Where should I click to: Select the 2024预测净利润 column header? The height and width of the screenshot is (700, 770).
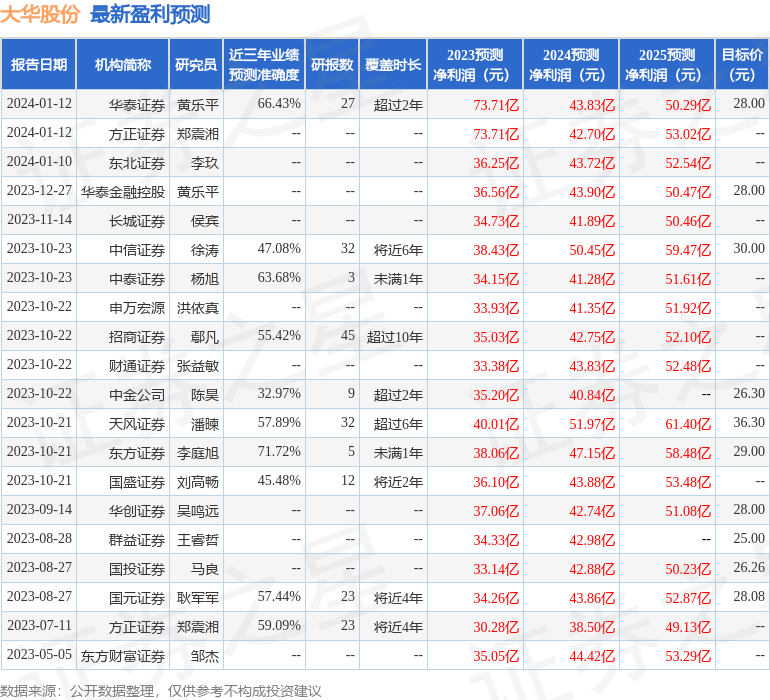click(x=571, y=64)
